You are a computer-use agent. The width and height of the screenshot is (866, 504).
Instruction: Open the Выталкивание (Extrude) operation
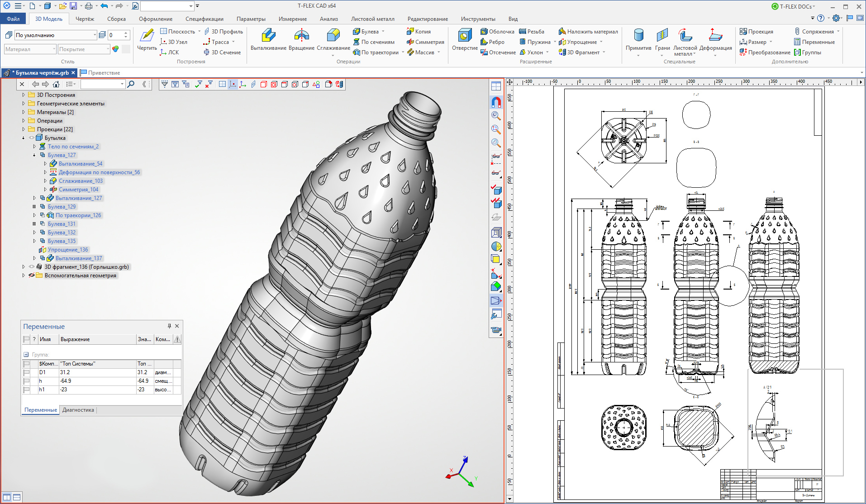click(268, 39)
